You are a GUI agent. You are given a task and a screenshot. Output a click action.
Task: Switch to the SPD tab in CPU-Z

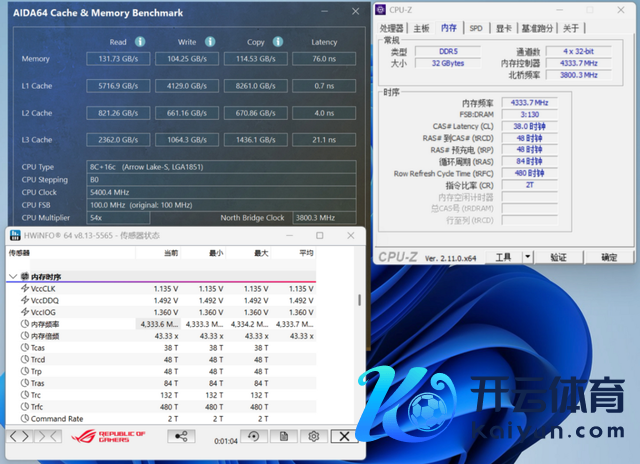(476, 29)
